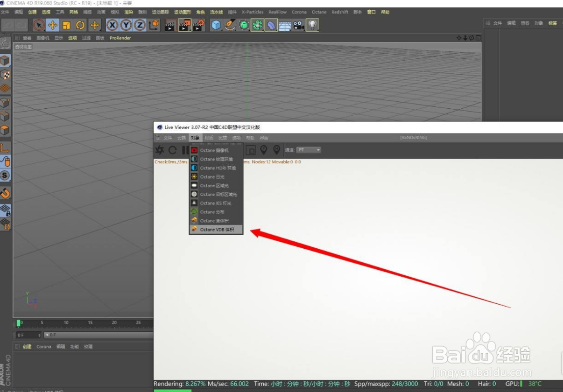Open the 标签 menu in object manager

pyautogui.click(x=553, y=23)
